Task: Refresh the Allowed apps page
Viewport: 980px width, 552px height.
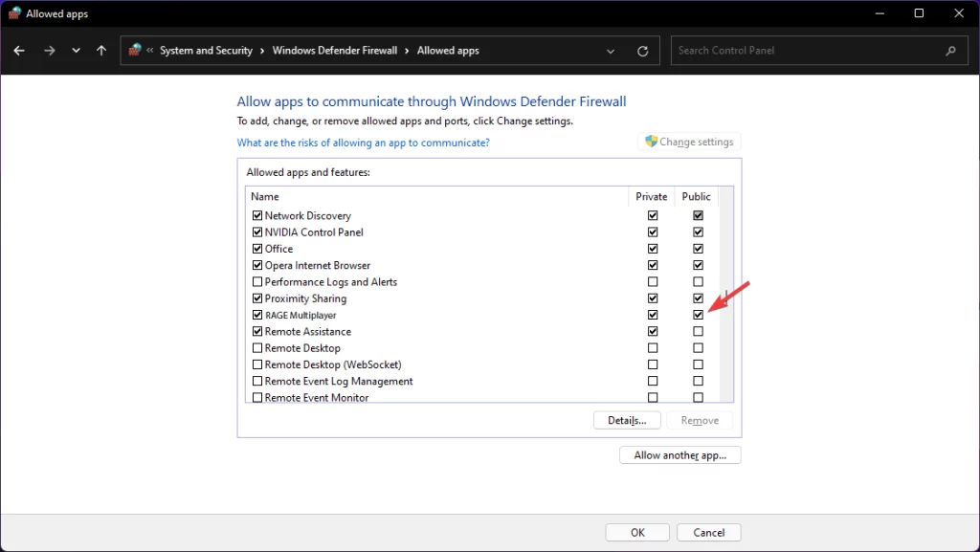Action: tap(642, 50)
